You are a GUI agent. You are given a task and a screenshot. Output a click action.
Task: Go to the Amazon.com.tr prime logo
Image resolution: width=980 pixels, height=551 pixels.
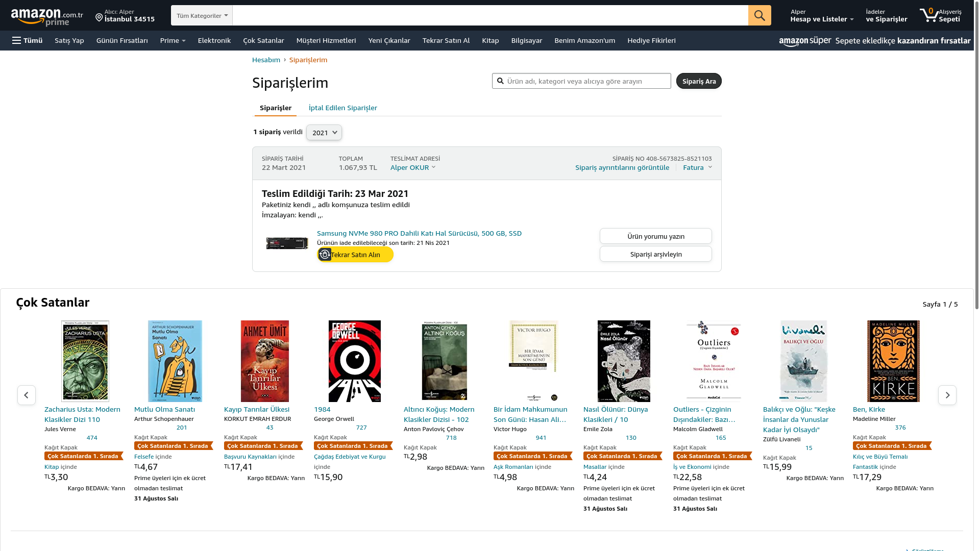click(47, 17)
